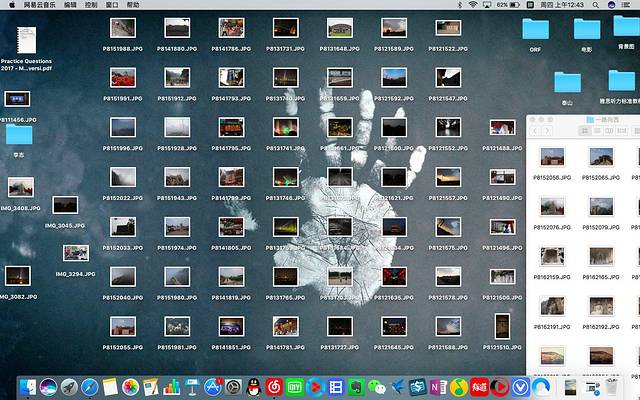The height and width of the screenshot is (400, 640).
Task: Open Finder from the dock
Action: click(x=29, y=386)
